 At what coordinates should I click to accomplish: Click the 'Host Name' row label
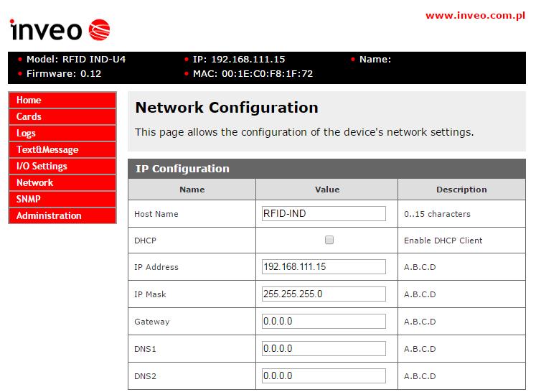pyautogui.click(x=156, y=214)
